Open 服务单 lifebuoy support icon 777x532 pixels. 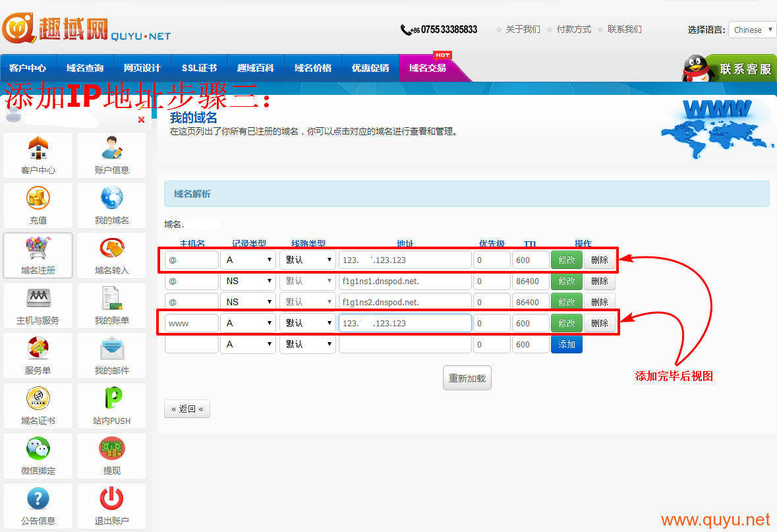[38, 348]
